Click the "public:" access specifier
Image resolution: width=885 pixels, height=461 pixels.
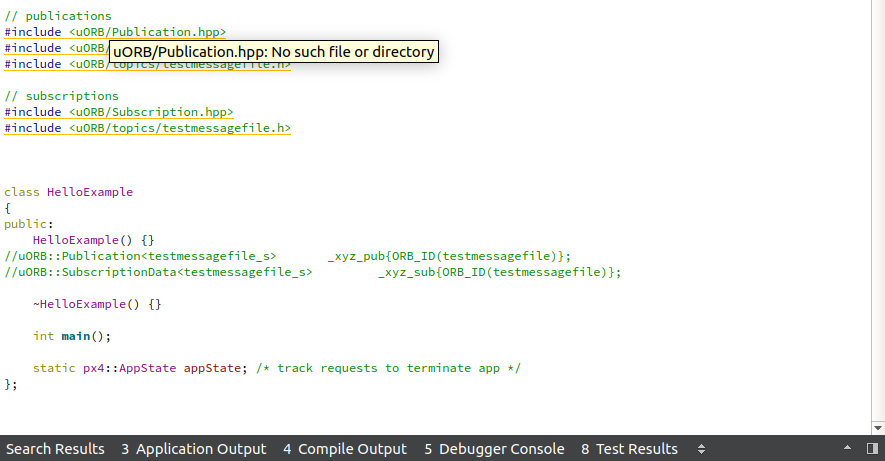point(29,224)
